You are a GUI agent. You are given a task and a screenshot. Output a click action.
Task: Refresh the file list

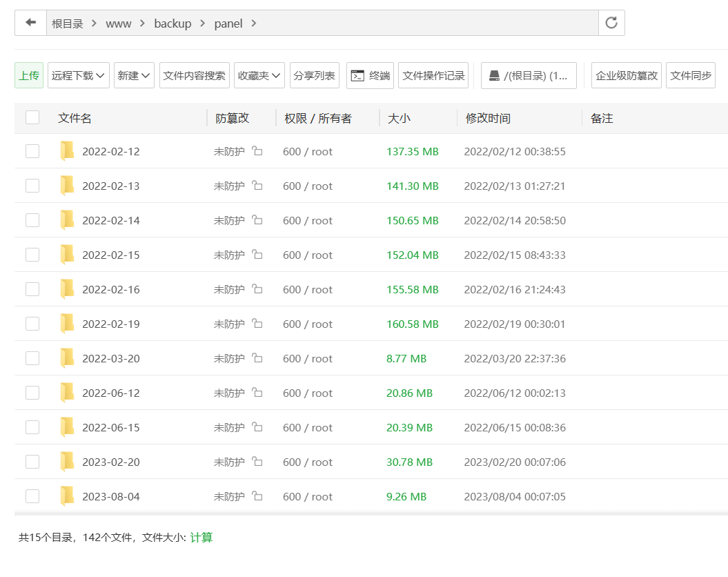(x=611, y=23)
